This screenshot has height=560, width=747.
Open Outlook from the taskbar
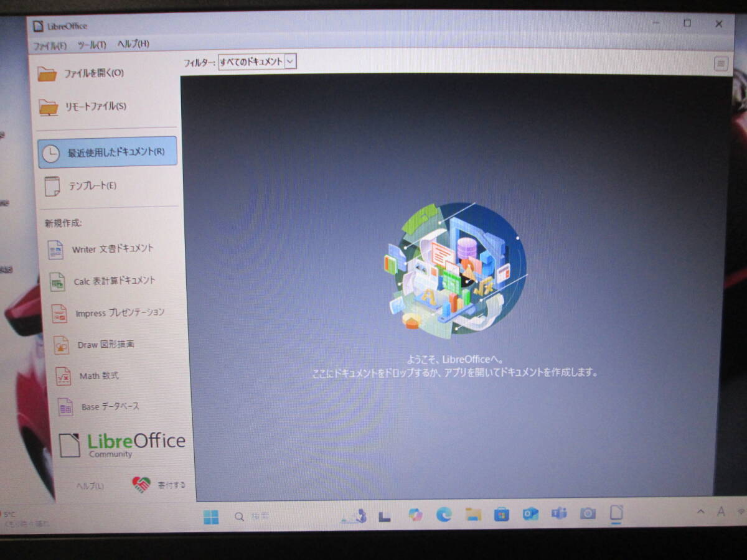click(x=530, y=514)
